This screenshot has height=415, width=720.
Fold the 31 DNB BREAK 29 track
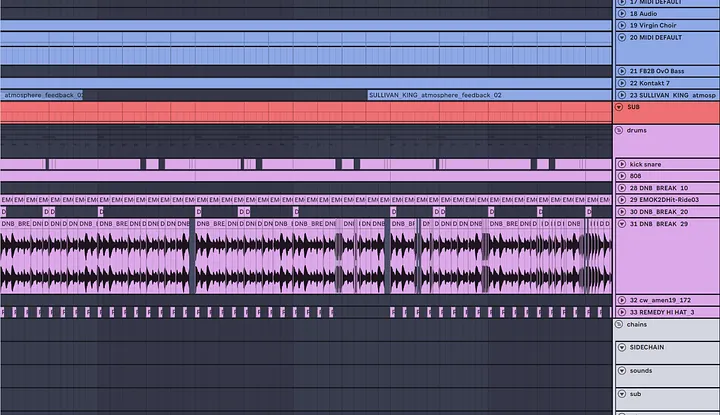click(x=622, y=224)
